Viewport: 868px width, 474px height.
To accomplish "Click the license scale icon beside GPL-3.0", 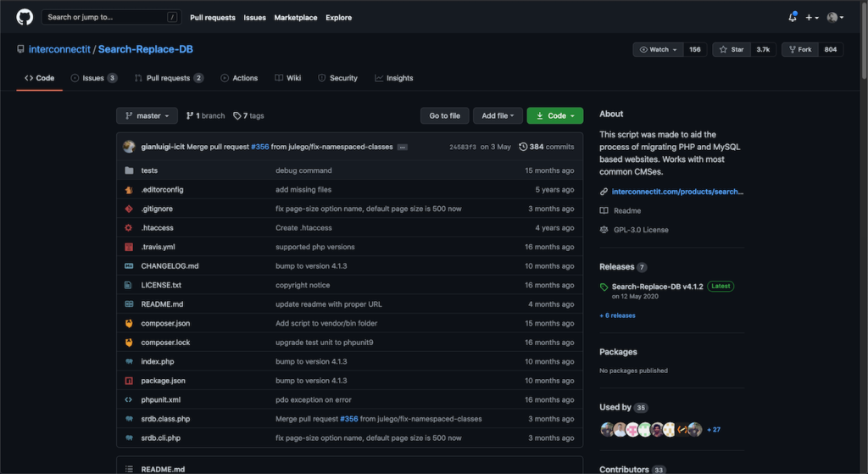I will pyautogui.click(x=604, y=230).
